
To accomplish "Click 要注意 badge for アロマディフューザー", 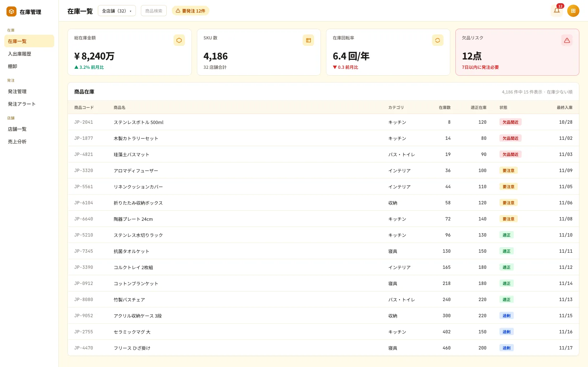I will (x=508, y=171).
